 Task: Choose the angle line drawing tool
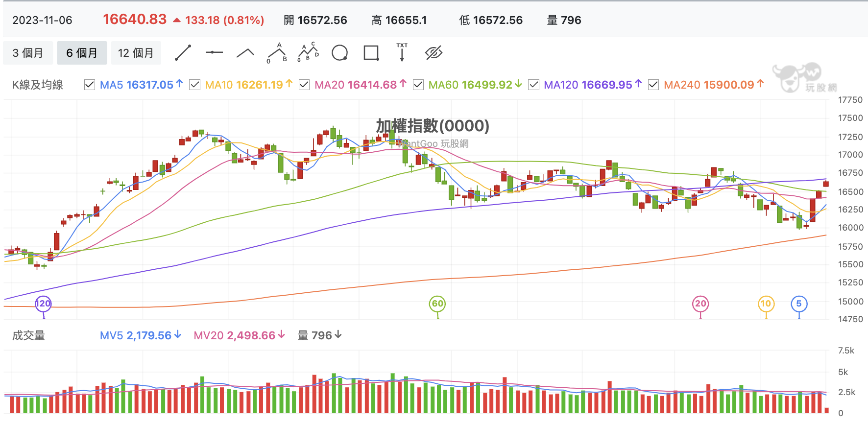coord(245,53)
